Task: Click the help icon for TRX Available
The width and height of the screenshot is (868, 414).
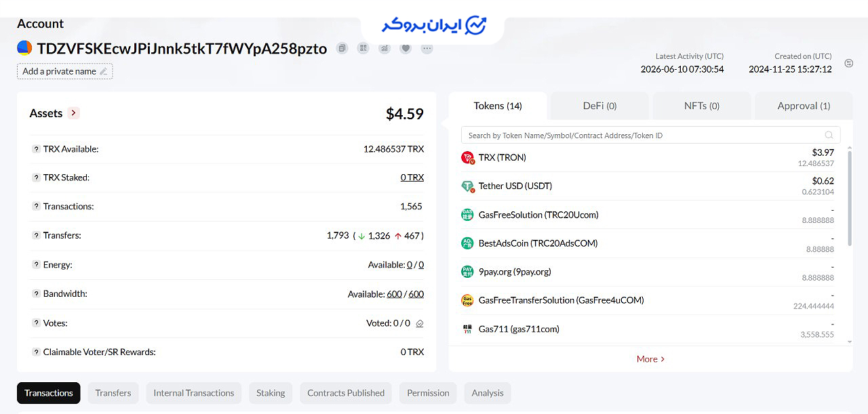Action: pos(36,149)
